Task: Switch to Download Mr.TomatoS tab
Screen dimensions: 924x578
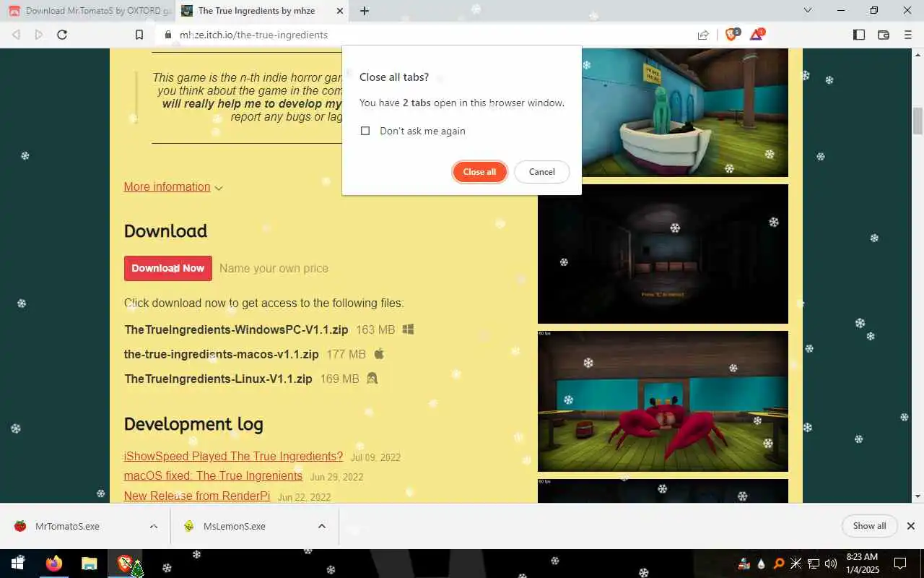Action: pyautogui.click(x=90, y=11)
